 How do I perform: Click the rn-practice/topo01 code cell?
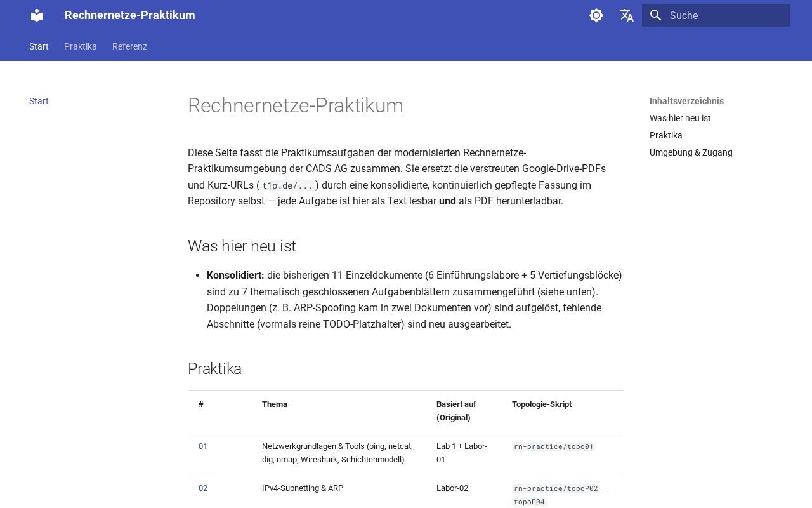click(554, 446)
